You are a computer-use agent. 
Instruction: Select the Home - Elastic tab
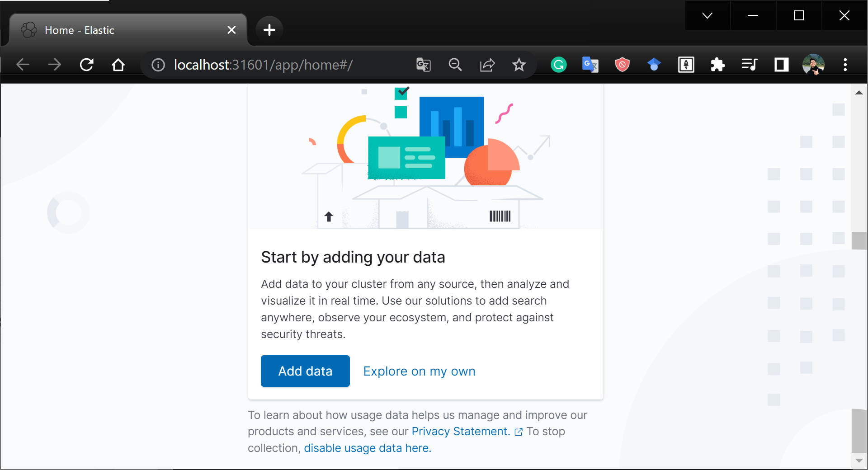128,30
